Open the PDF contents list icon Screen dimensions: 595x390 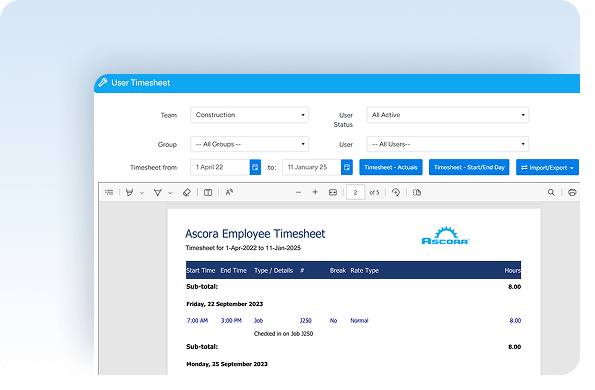[109, 192]
